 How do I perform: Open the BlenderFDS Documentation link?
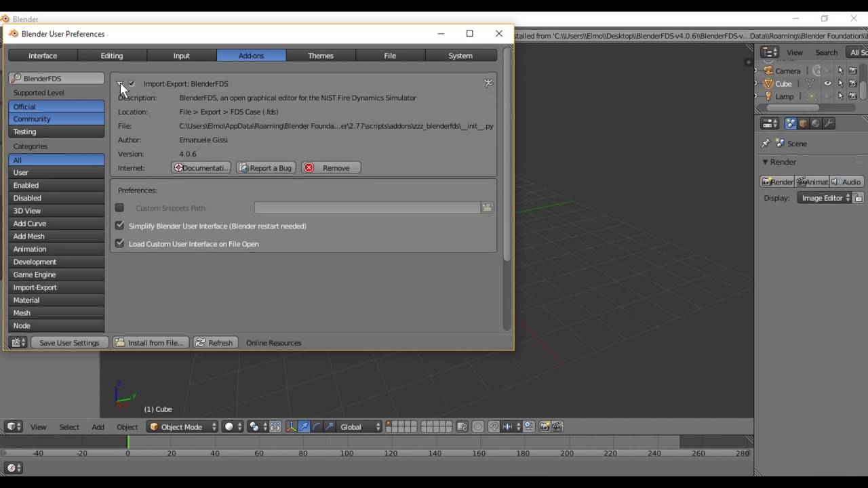[201, 167]
